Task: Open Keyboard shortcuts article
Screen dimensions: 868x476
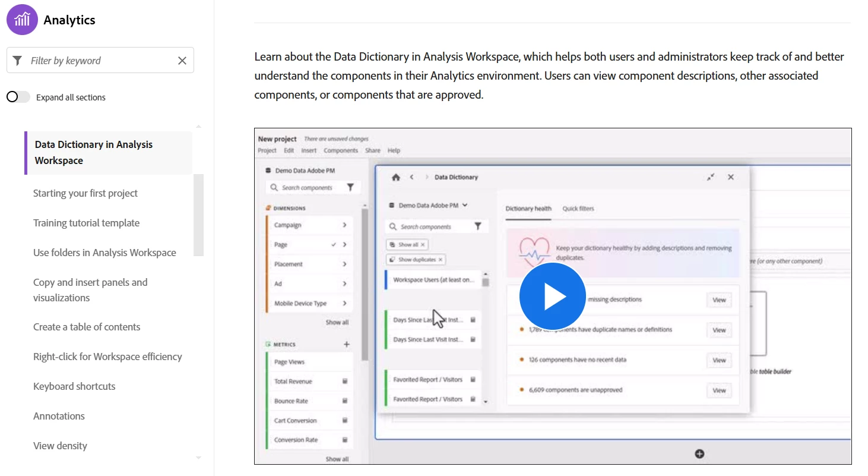Action: (74, 386)
